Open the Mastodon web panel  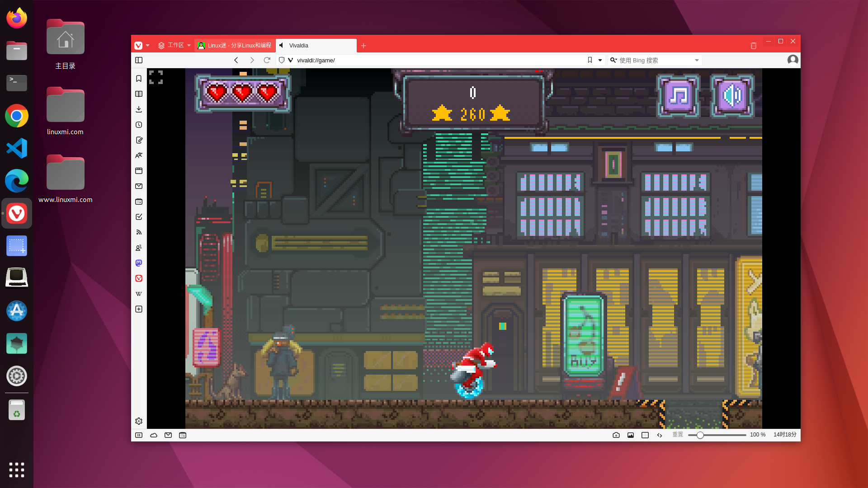tap(139, 263)
